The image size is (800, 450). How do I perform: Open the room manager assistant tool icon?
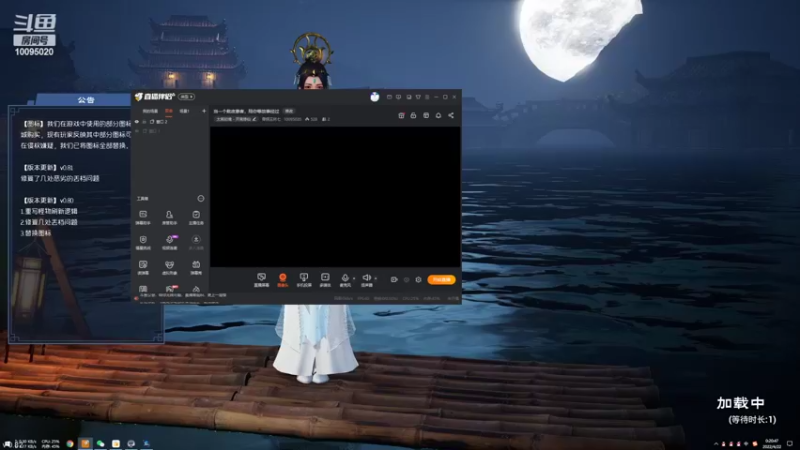click(169, 217)
